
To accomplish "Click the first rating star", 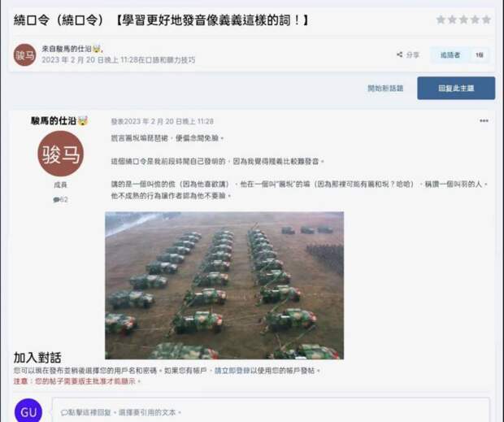I will coord(441,20).
